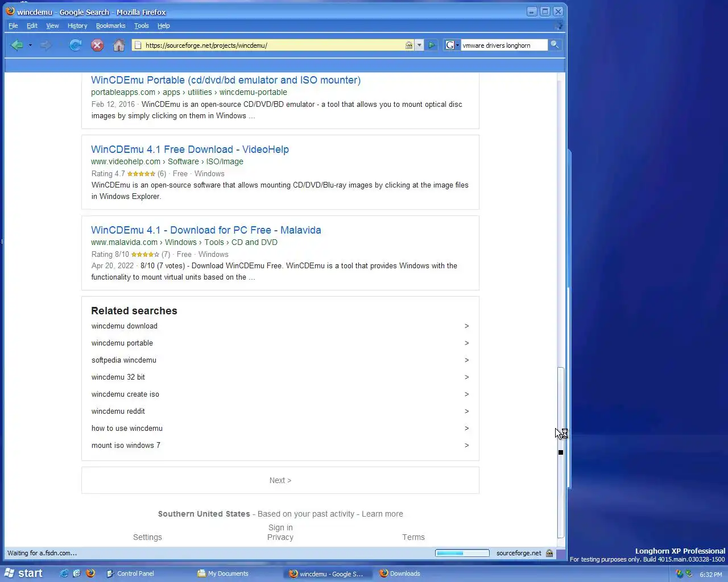Click the 6:32 PM system clock

[710, 575]
